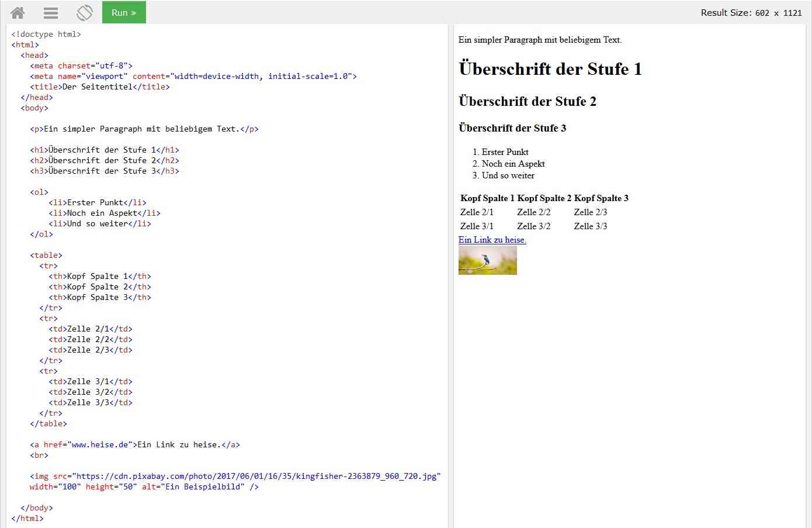Click "Kopf Spalte 2" table header in preview
Viewport: 812px width, 528px height.
click(x=544, y=198)
